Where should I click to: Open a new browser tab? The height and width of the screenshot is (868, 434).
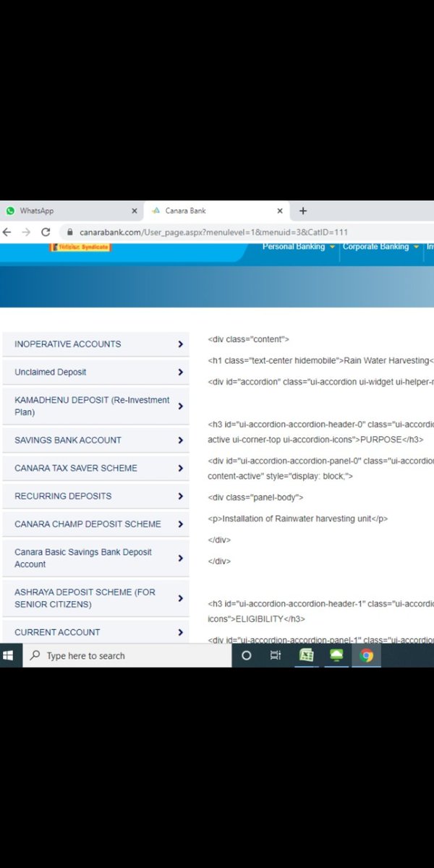tap(303, 211)
